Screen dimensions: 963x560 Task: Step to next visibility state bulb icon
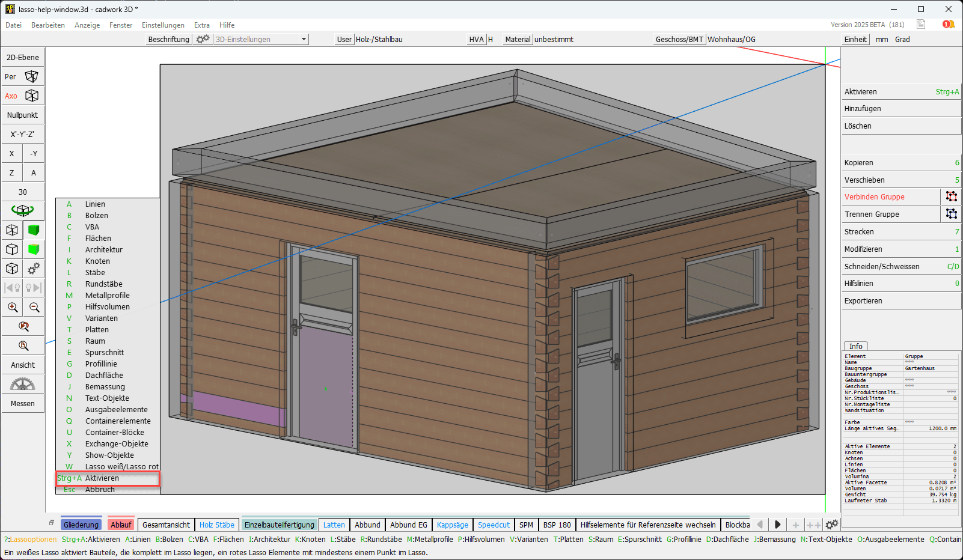tap(34, 288)
